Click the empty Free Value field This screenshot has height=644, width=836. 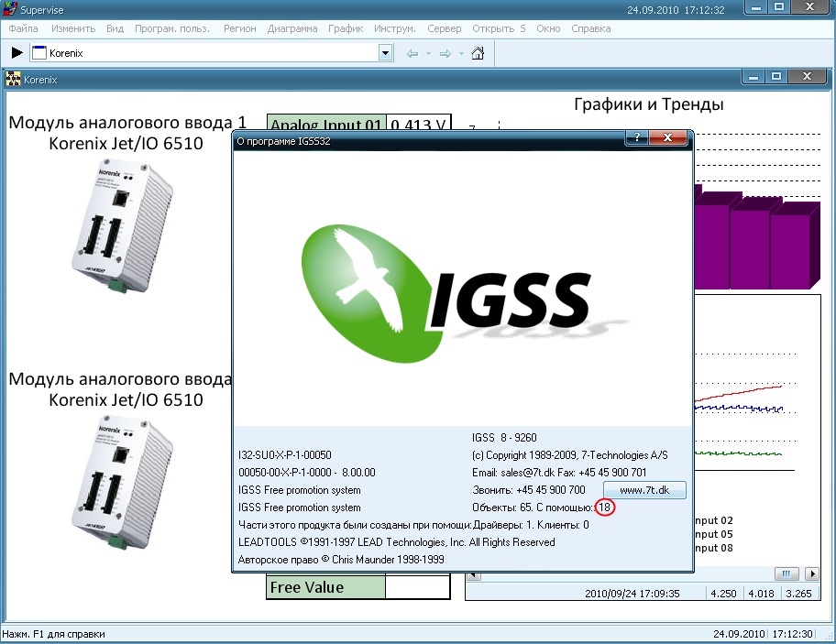(x=417, y=587)
